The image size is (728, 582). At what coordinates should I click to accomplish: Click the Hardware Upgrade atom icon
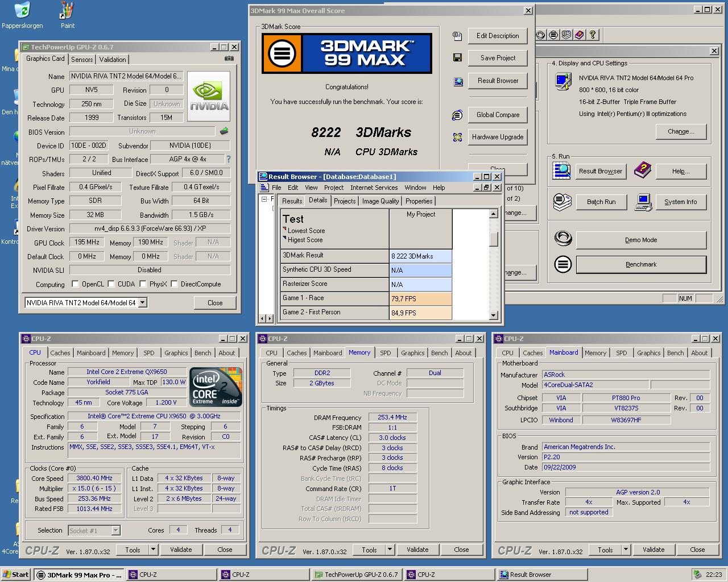pyautogui.click(x=457, y=137)
